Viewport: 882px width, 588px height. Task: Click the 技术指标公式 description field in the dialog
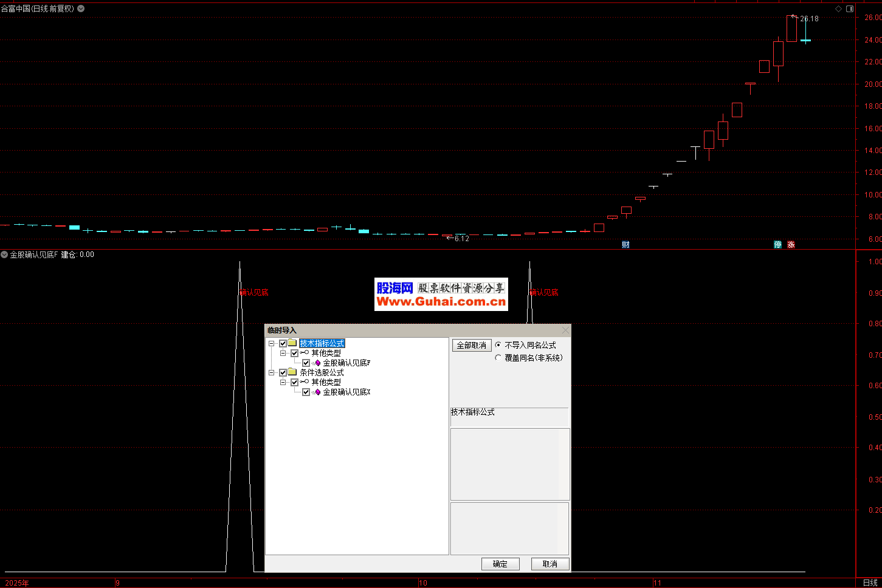509,417
